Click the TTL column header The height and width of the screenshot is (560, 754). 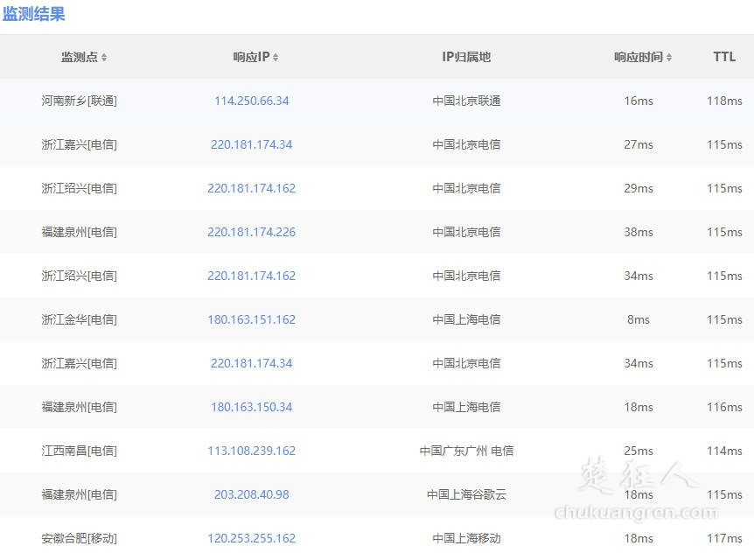pyautogui.click(x=724, y=57)
